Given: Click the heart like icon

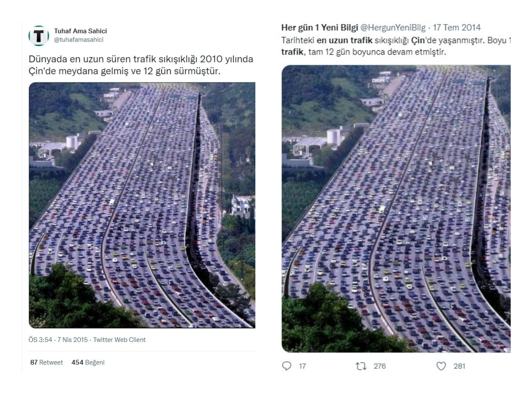Looking at the screenshot, I should tap(441, 366).
